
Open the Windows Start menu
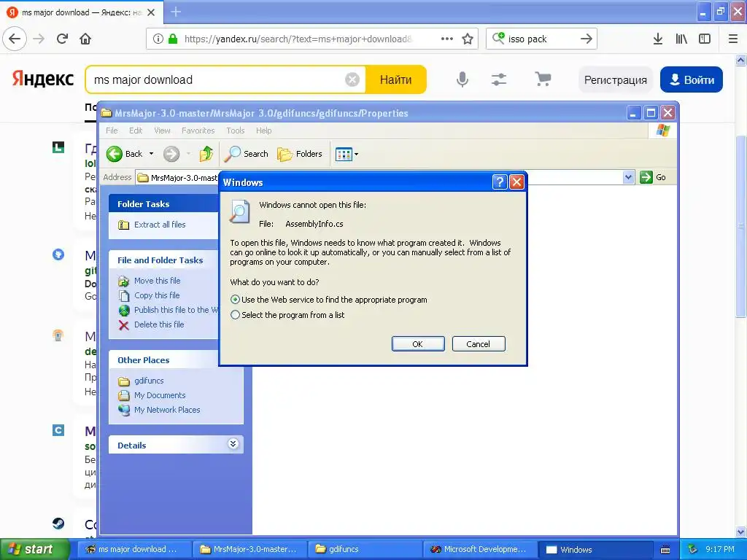coord(34,549)
